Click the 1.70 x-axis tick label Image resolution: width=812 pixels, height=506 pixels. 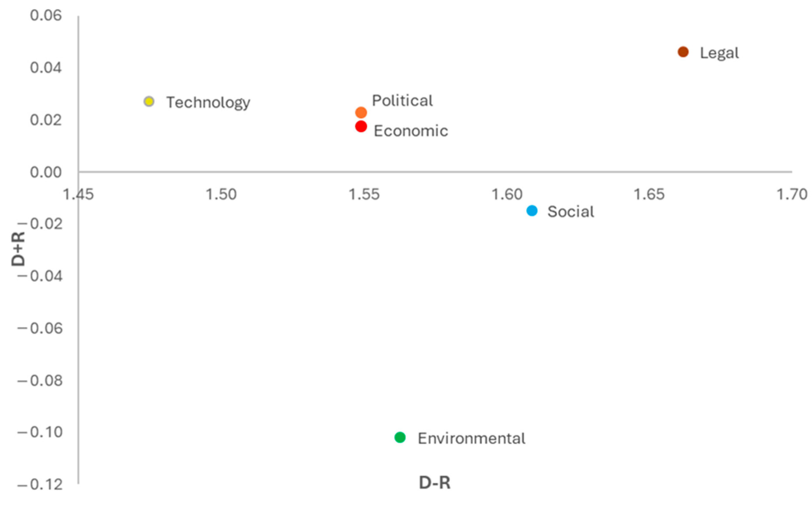coord(792,194)
